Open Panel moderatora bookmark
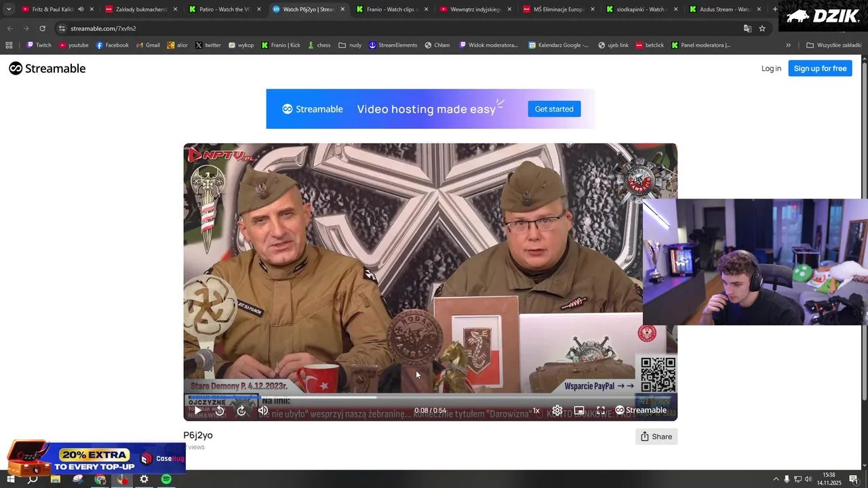 pyautogui.click(x=701, y=45)
